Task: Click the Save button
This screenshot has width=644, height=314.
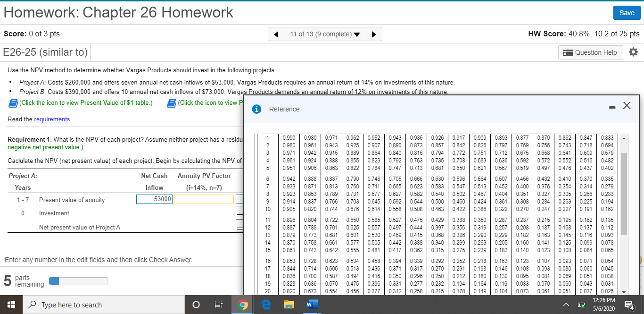Action: 627,13
